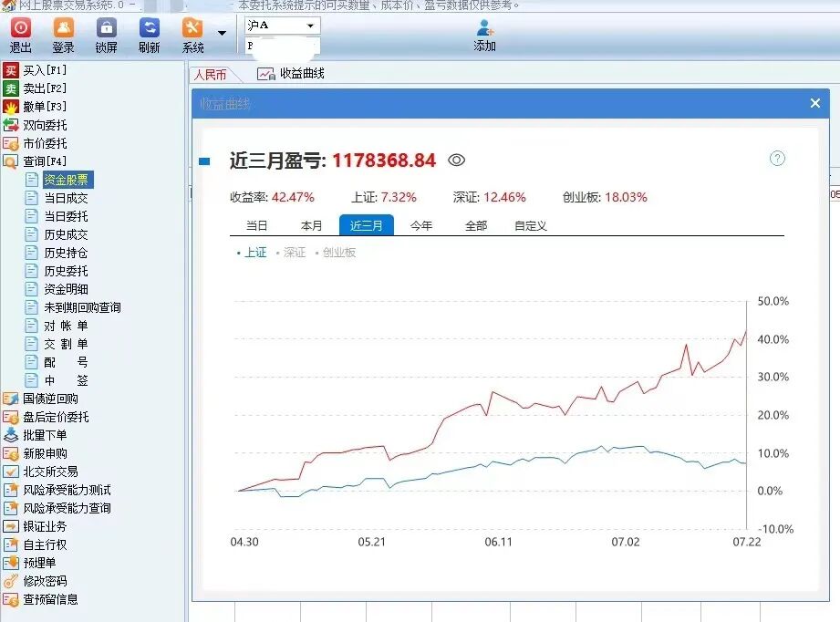Toggle the 创业板 index comparison line
Image resolution: width=840 pixels, height=622 pixels.
click(x=336, y=253)
